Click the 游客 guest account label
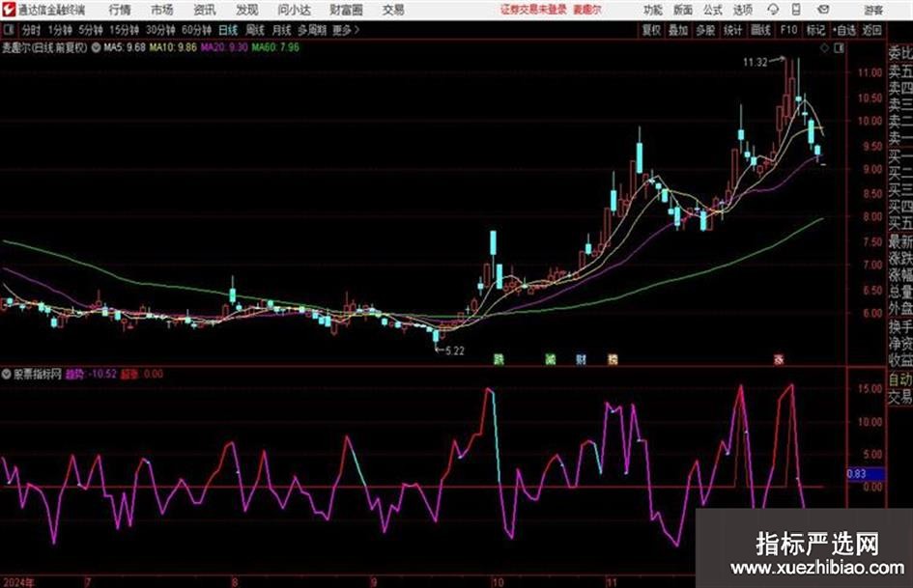Screen dimensions: 913x588 coord(873,10)
